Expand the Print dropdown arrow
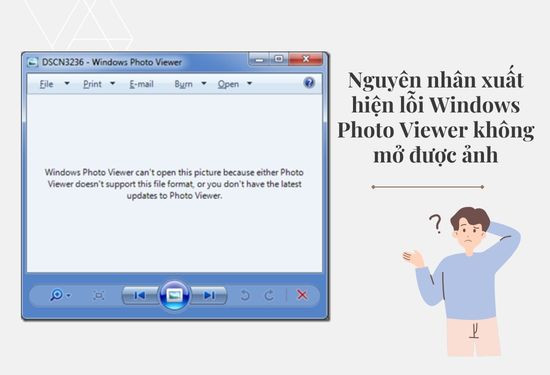This screenshot has width=550, height=375. (113, 83)
